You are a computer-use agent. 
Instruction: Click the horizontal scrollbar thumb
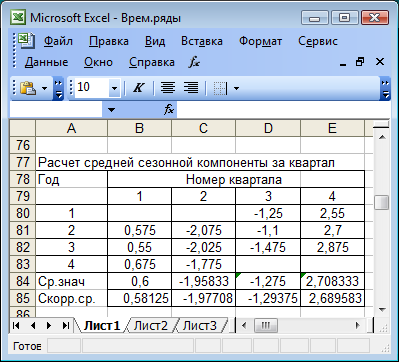(266, 326)
